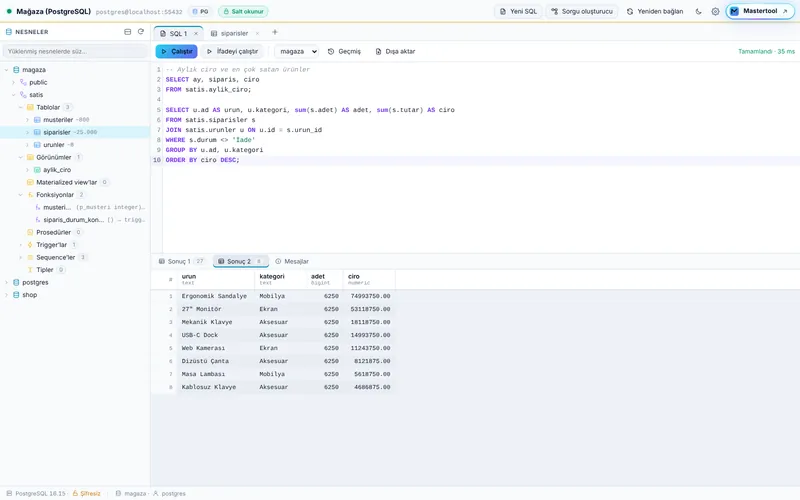Create a Yeni SQL query

click(x=518, y=11)
